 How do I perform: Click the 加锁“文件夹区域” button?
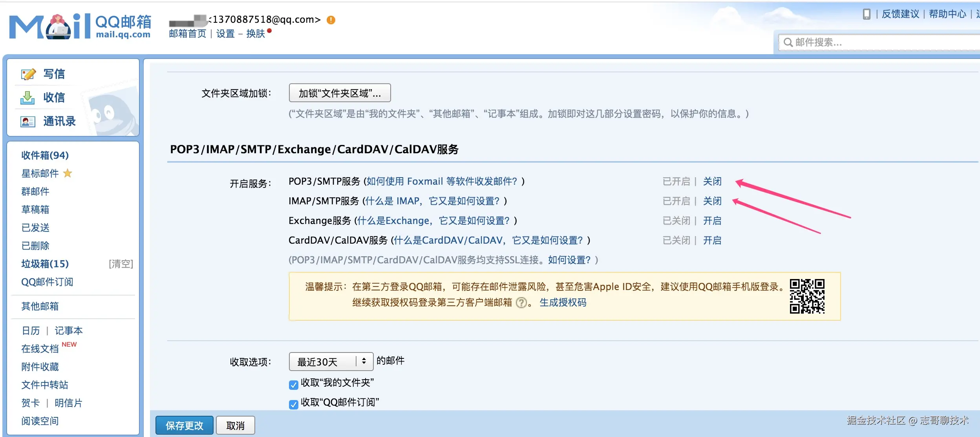[x=340, y=93]
